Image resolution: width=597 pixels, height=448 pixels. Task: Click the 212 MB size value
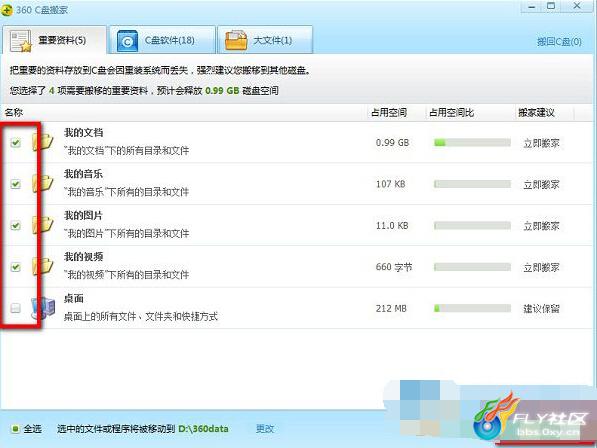tap(391, 309)
